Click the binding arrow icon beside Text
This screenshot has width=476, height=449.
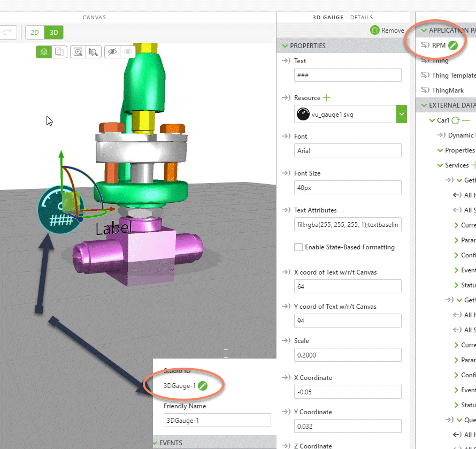tap(286, 61)
